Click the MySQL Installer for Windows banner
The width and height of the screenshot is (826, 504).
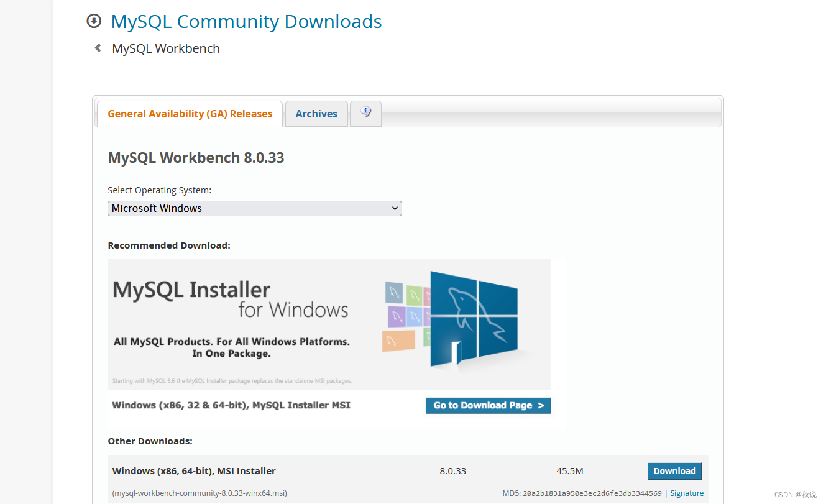click(329, 324)
